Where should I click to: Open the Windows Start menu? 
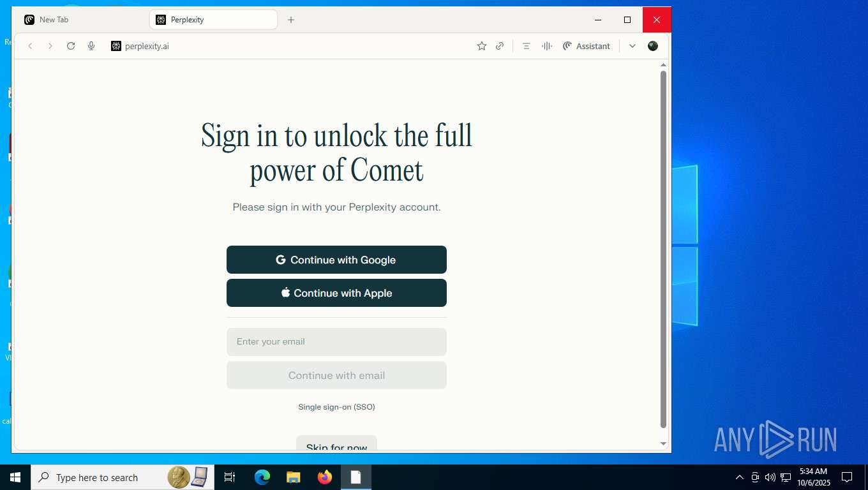(x=15, y=477)
